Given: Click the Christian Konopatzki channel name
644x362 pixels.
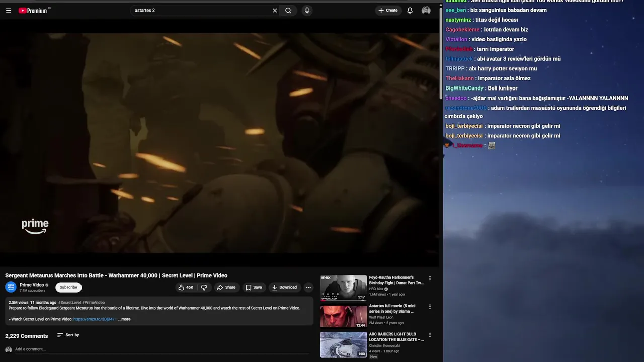Looking at the screenshot, I should click(383, 346).
